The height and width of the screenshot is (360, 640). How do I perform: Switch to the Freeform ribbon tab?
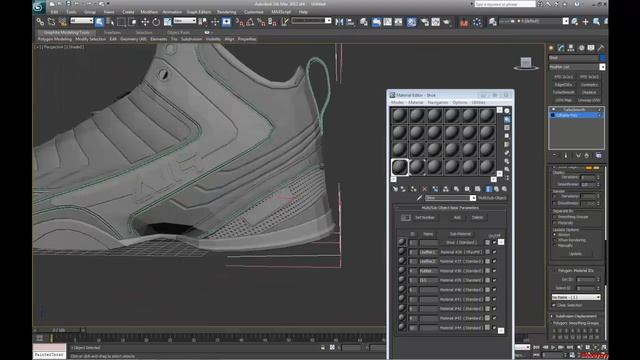pos(112,32)
